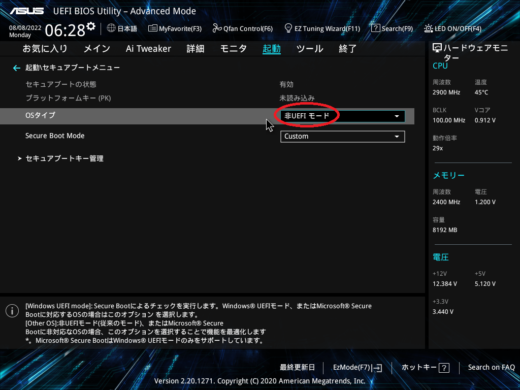Toggle LED ON/OFF(F4)
520x390 pixels.
(x=453, y=29)
